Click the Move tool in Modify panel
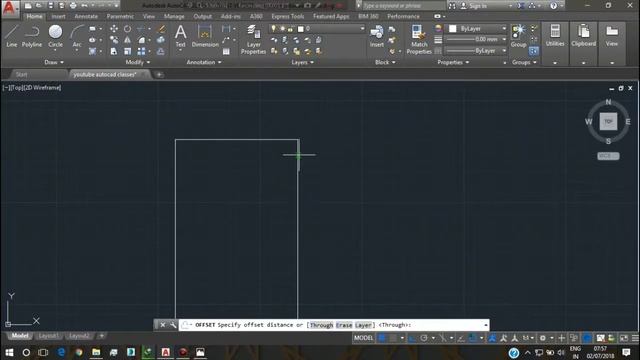 click(x=114, y=29)
